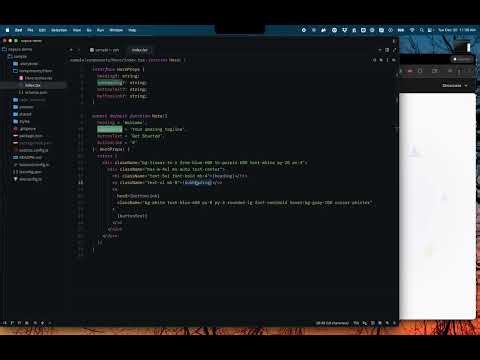The width and height of the screenshot is (480, 360).
Task: Switch to the sample zsh terminal tab
Action: [x=104, y=50]
